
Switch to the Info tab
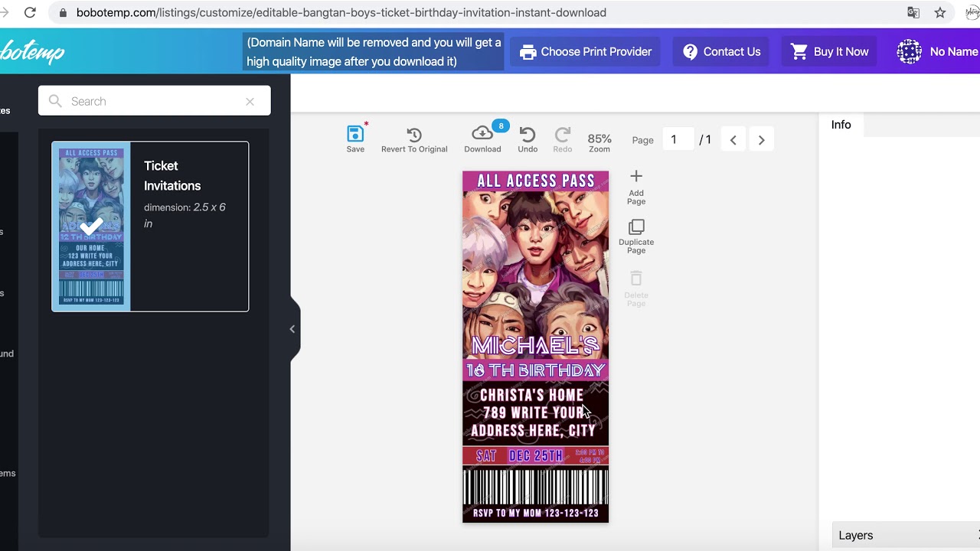point(841,125)
